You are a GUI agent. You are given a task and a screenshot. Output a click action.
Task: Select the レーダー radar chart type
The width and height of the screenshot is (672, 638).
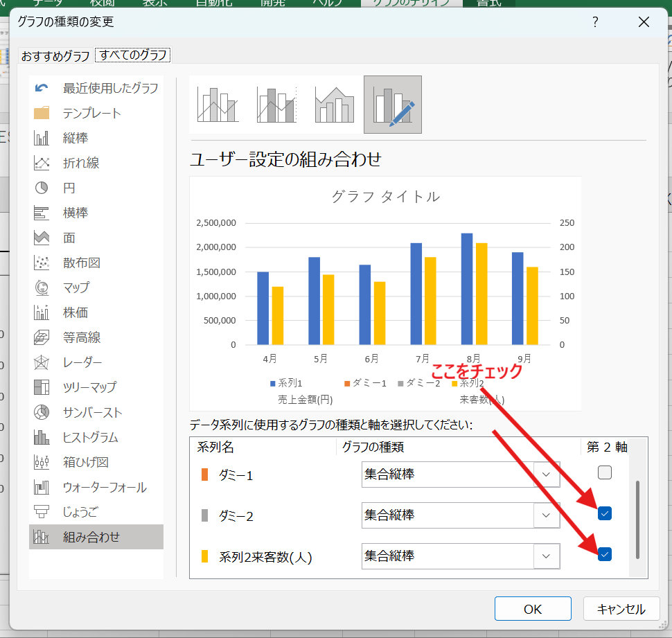point(42,362)
